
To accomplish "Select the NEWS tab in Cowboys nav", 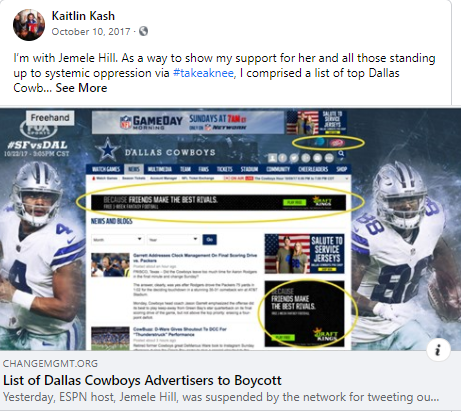I will [134, 169].
